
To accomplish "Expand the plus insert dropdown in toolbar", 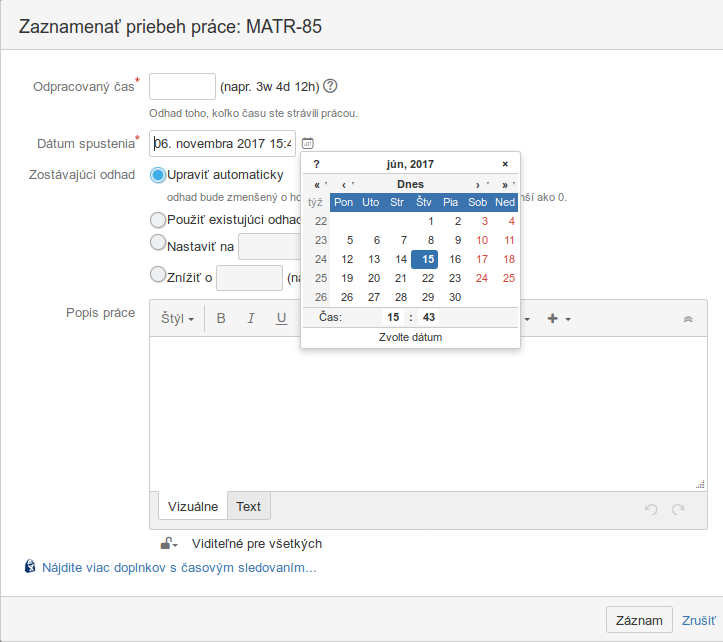I will [559, 319].
